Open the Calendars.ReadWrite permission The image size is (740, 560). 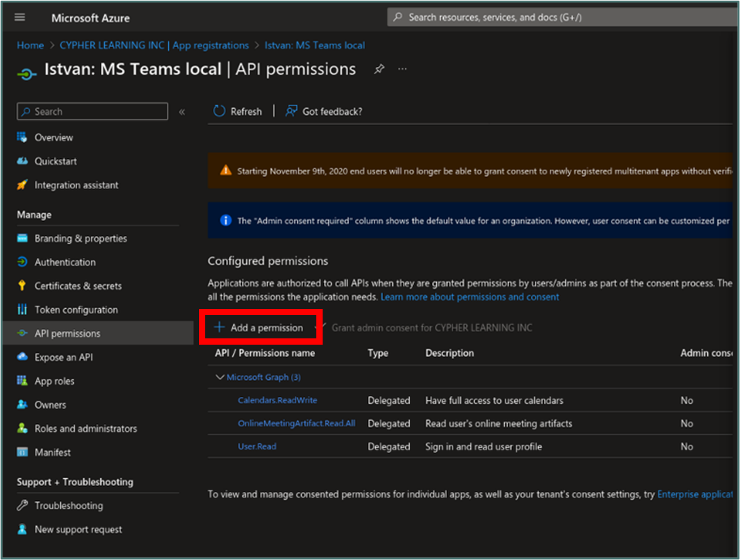point(277,400)
